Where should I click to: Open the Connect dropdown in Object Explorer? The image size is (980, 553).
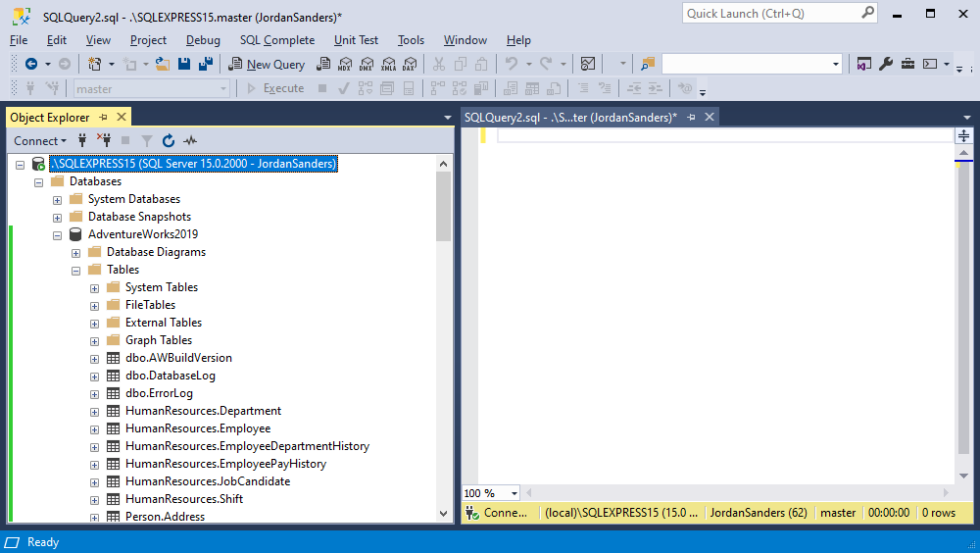(x=40, y=141)
